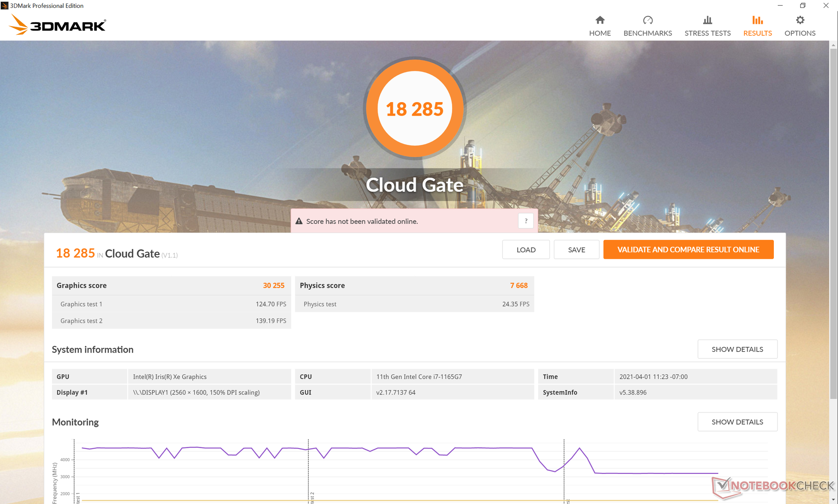Image resolution: width=838 pixels, height=504 pixels.
Task: Open the Stress Tests chart icon
Action: [707, 20]
